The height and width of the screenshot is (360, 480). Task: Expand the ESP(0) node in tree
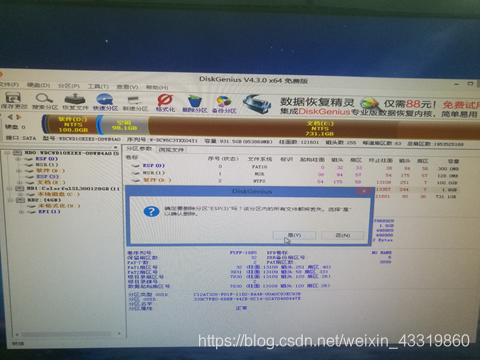[17, 159]
